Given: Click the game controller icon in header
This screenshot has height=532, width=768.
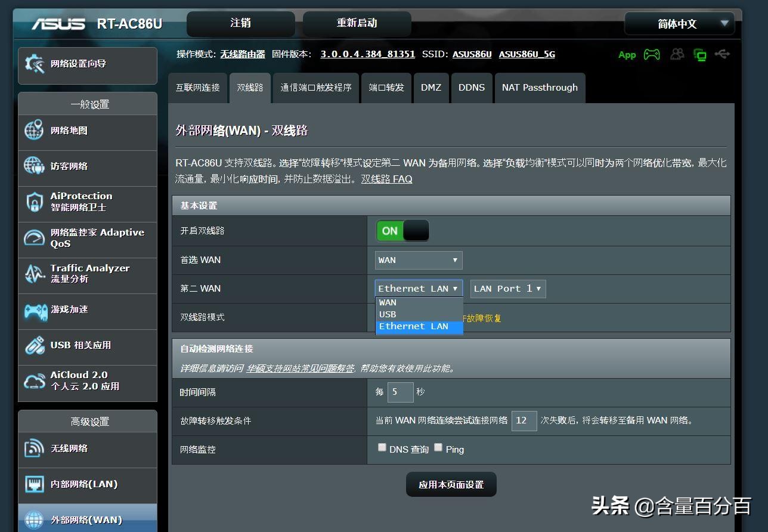Looking at the screenshot, I should coord(652,54).
